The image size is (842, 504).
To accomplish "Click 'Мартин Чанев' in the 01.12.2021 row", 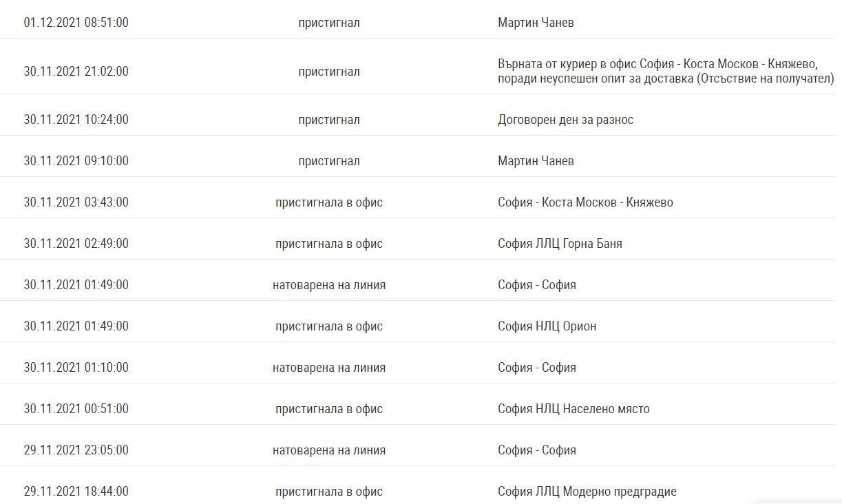I will [x=536, y=23].
